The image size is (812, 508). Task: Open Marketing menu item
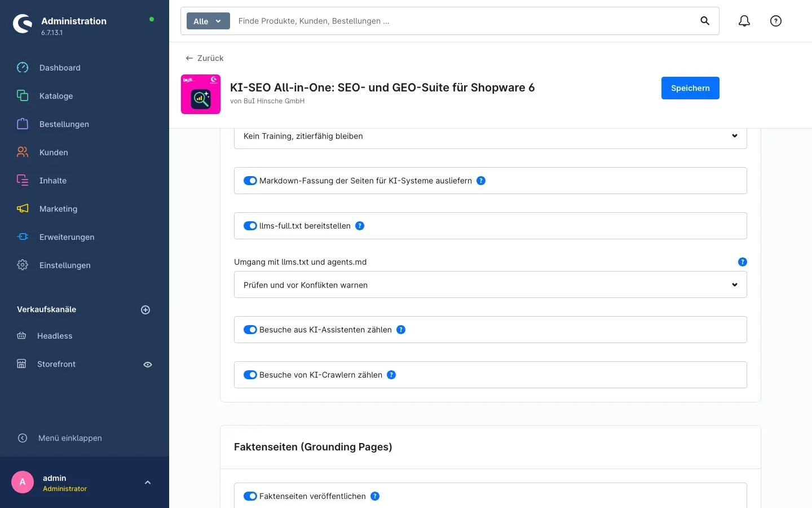click(58, 209)
